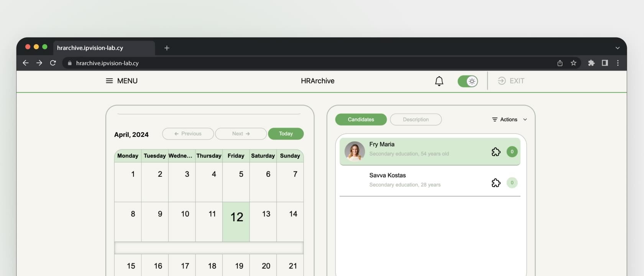Image resolution: width=644 pixels, height=276 pixels.
Task: Switch to the Candidates tab
Action: click(361, 120)
